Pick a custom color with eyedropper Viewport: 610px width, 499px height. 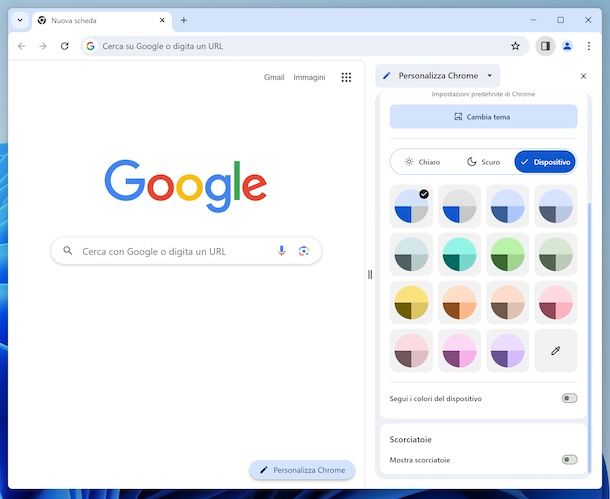point(556,351)
